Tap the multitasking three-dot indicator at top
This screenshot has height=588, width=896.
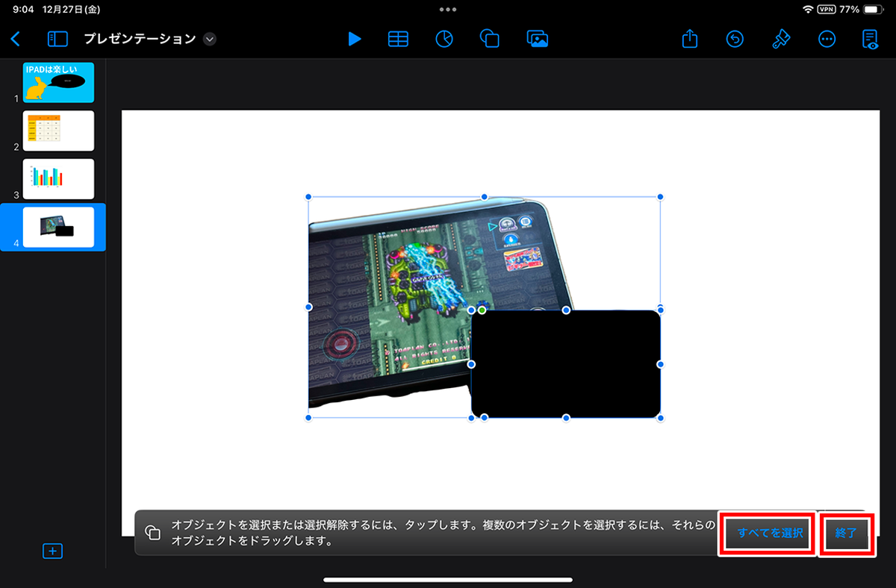(x=448, y=10)
